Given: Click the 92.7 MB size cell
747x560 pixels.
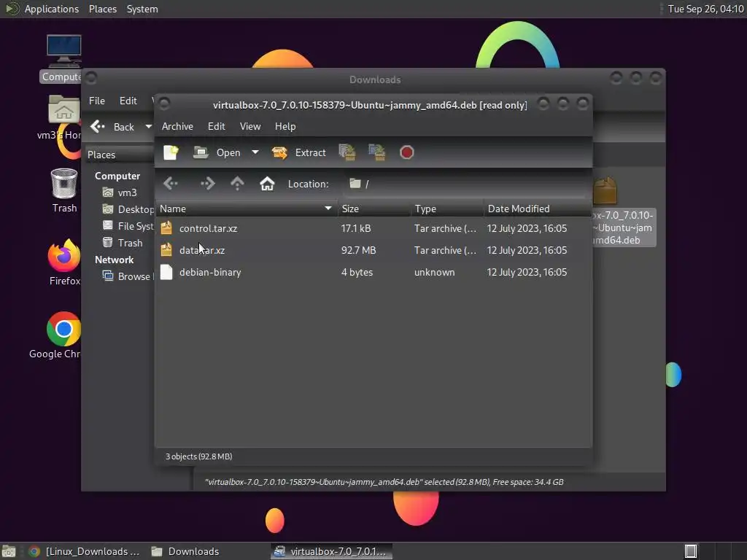Looking at the screenshot, I should point(358,250).
